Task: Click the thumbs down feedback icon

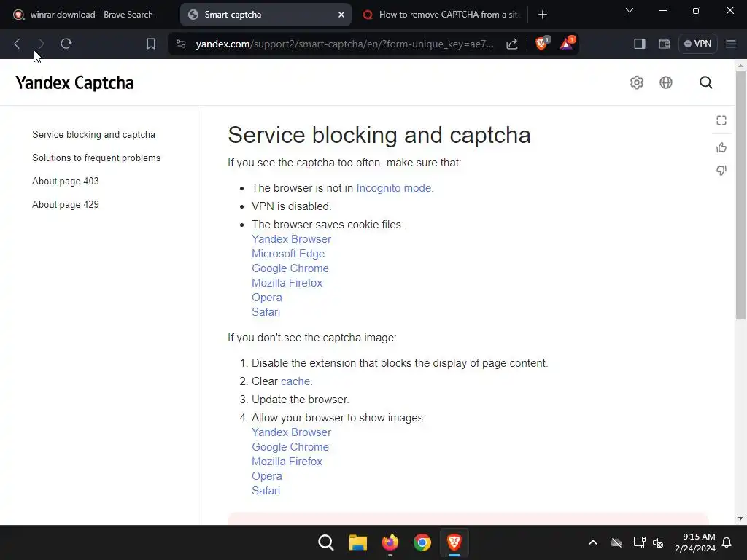Action: (x=721, y=171)
